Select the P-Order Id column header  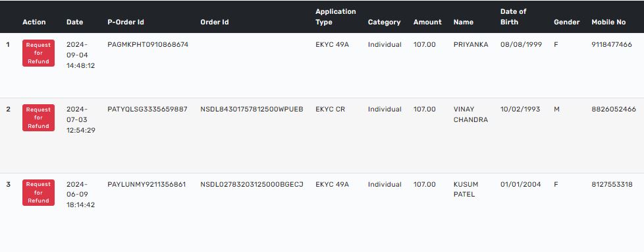click(126, 22)
